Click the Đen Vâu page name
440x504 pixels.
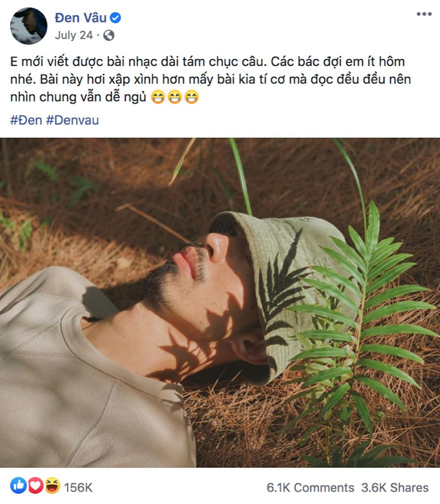click(x=81, y=18)
